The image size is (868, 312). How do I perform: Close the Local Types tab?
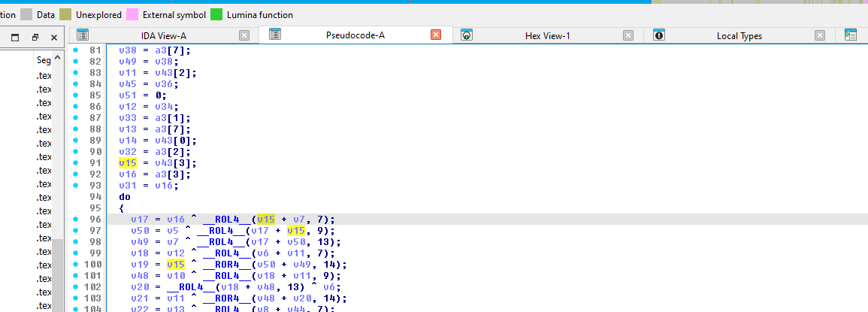pyautogui.click(x=820, y=35)
